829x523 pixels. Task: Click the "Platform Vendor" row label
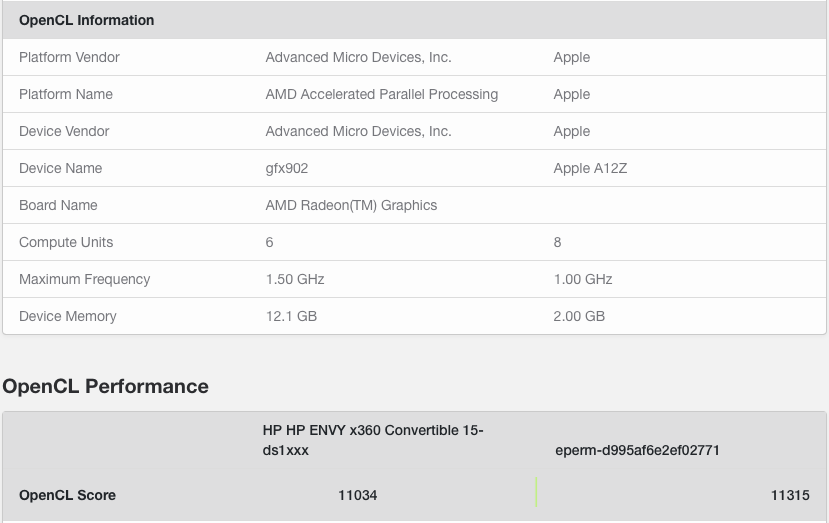69,57
